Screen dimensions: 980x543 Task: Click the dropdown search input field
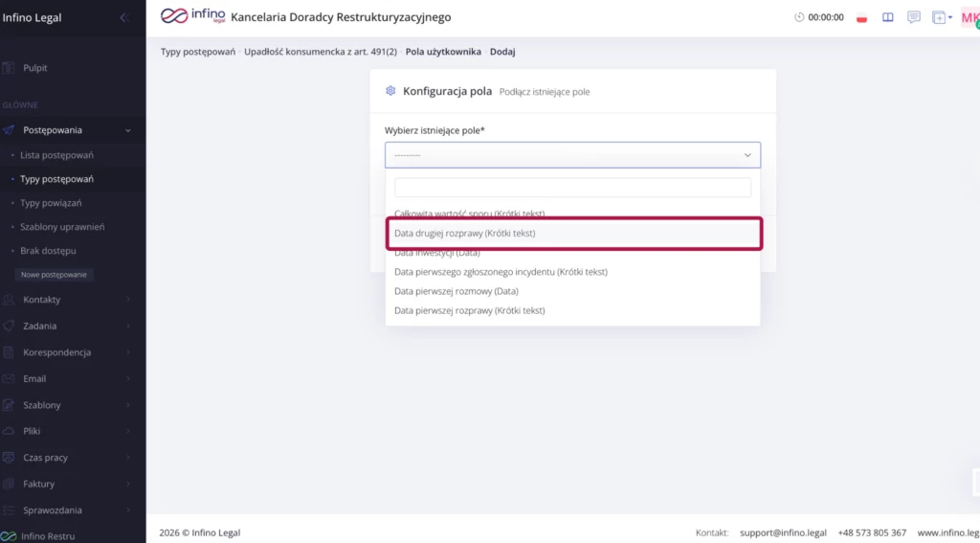(572, 187)
